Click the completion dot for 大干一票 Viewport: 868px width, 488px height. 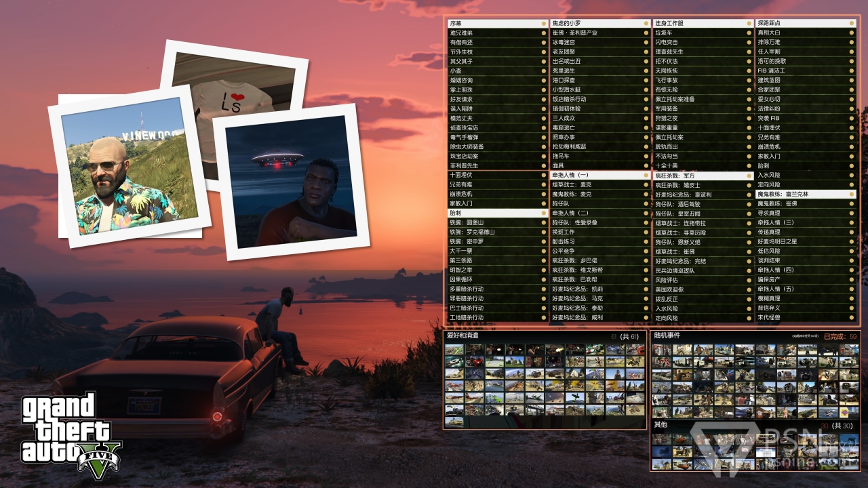click(x=543, y=251)
